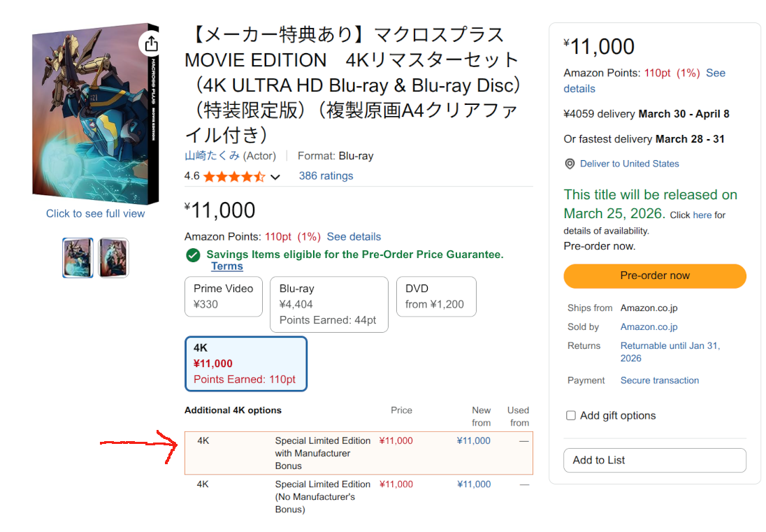Select the 4K format option
The image size is (766, 532).
[245, 364]
